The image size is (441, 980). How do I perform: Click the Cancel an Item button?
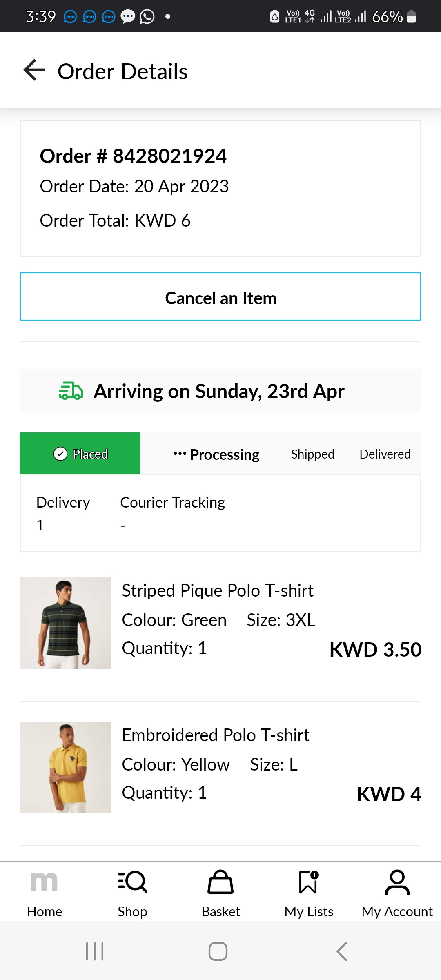point(220,297)
